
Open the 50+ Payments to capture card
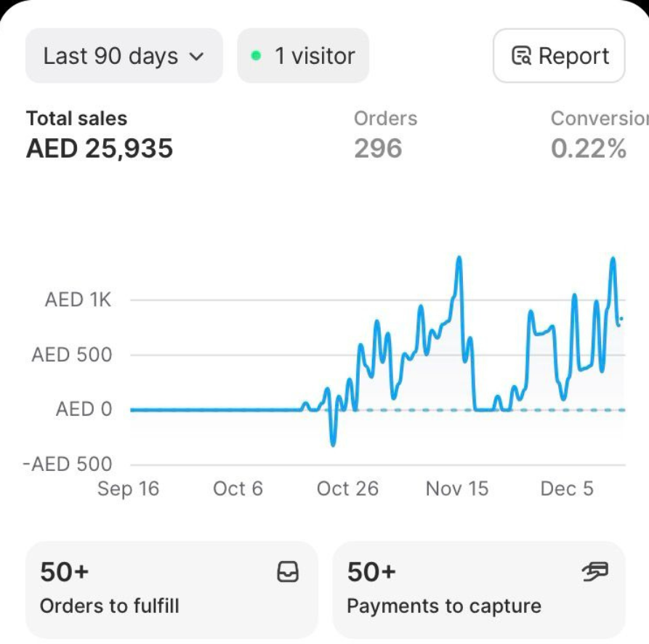[479, 589]
